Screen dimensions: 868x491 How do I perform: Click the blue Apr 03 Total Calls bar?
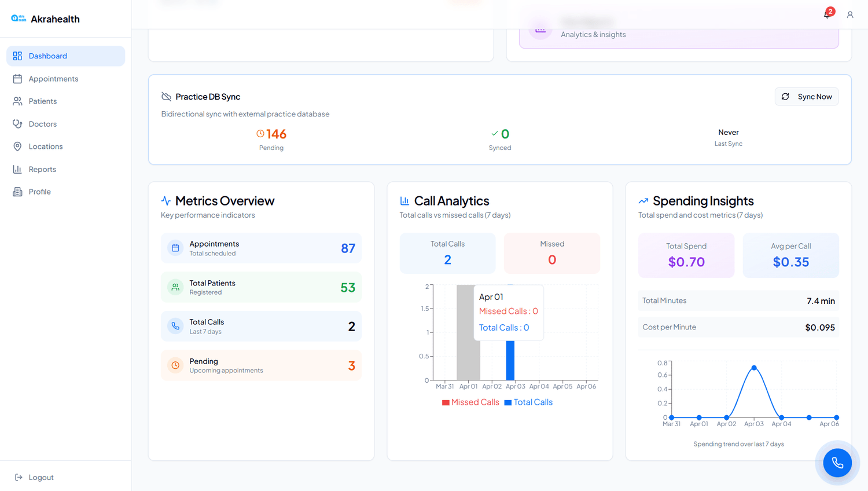point(510,360)
